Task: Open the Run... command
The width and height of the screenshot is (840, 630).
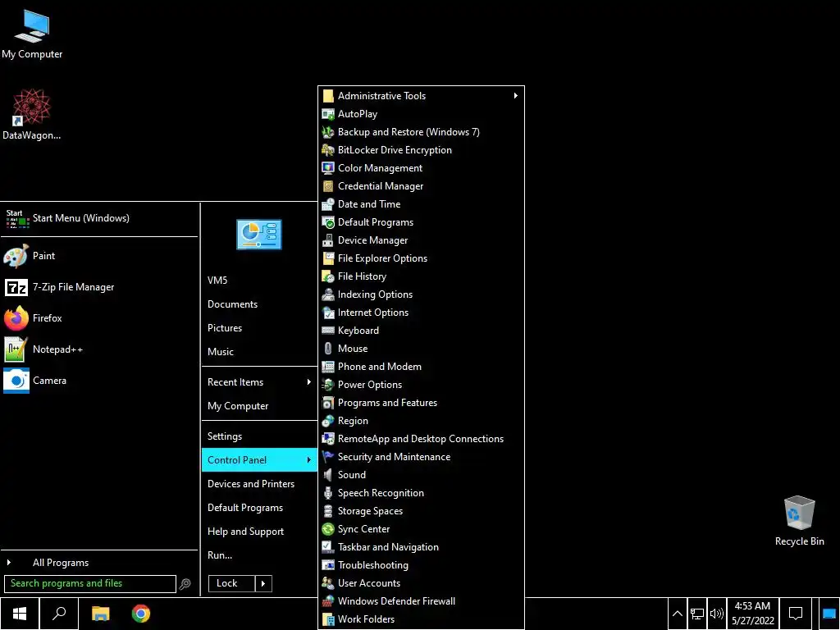Action: coord(259,555)
